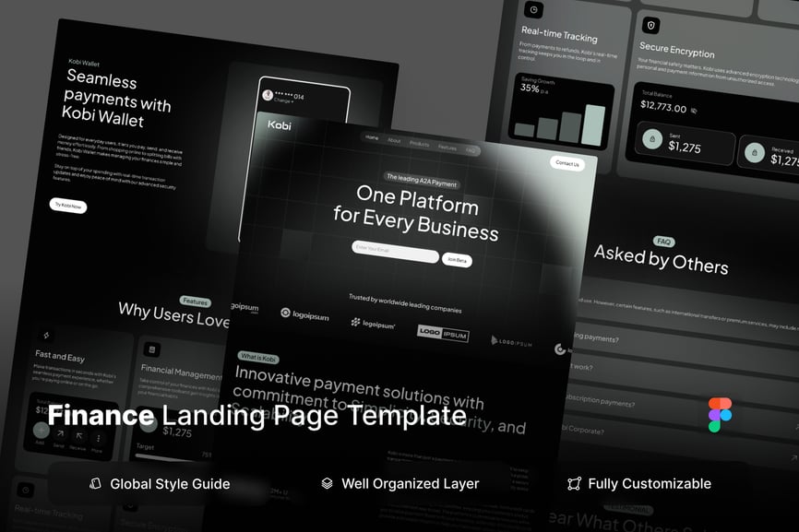This screenshot has height=532, width=799.
Task: Focus the Enter Your Email field
Action: point(395,249)
